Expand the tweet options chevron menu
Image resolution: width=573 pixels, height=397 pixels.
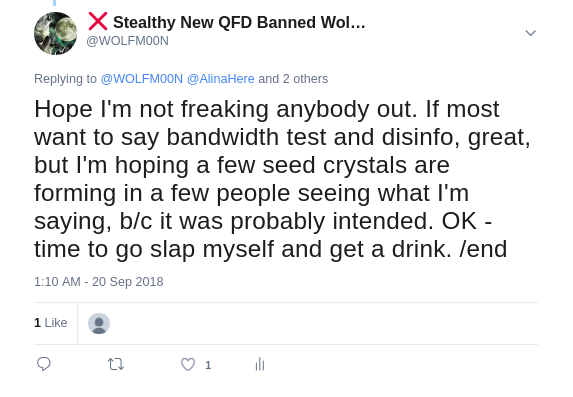(530, 33)
